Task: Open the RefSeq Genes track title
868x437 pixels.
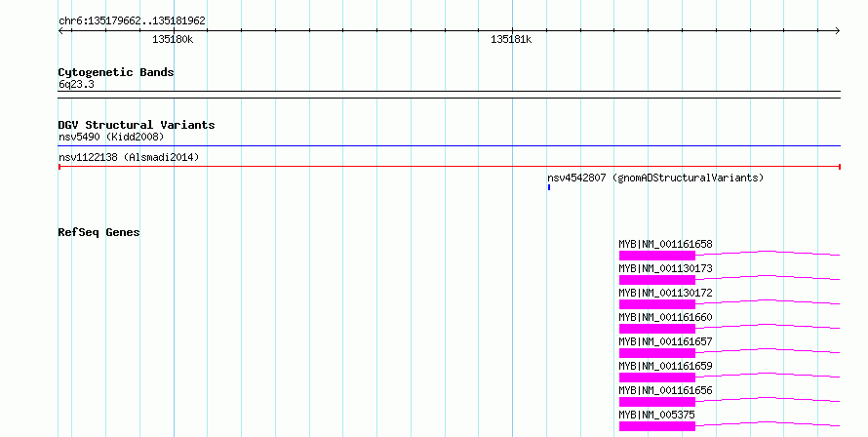Action: pos(99,232)
